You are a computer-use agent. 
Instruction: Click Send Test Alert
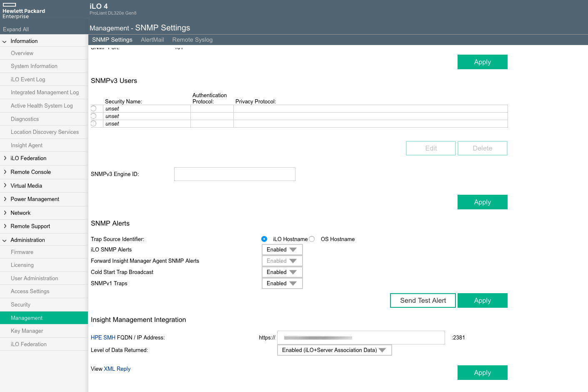tap(423, 300)
